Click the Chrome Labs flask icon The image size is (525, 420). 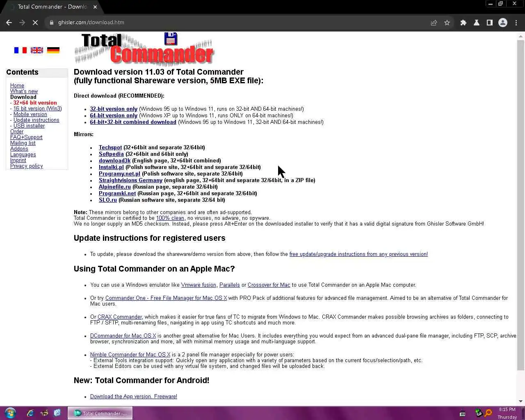point(477,23)
